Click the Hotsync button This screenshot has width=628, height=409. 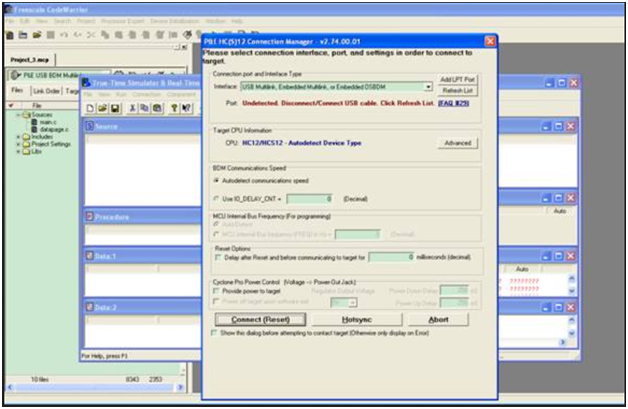(357, 320)
